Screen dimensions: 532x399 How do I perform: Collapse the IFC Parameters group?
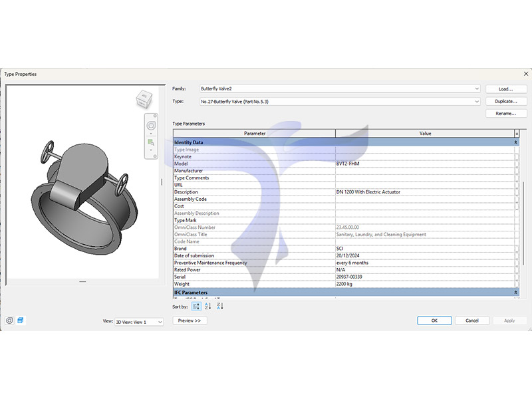click(516, 293)
